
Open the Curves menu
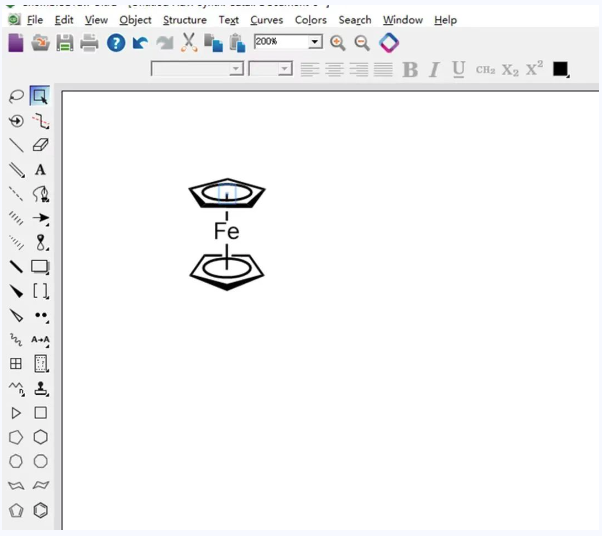(x=266, y=20)
